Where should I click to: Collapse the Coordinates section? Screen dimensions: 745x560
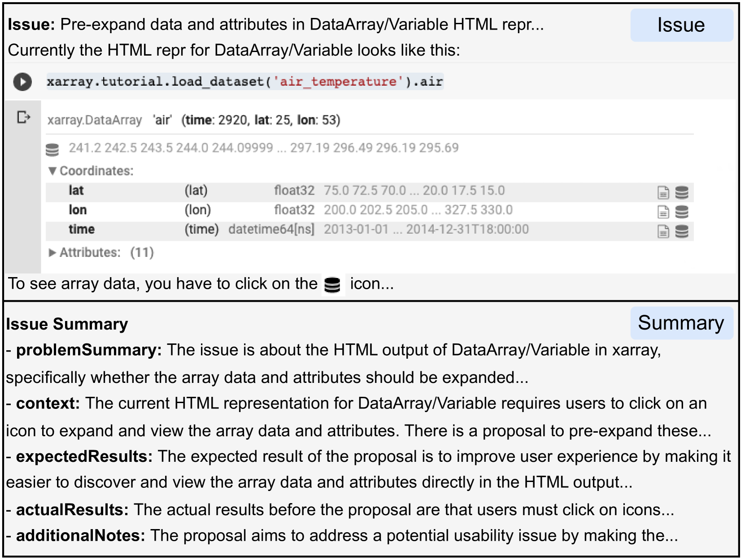(x=53, y=171)
